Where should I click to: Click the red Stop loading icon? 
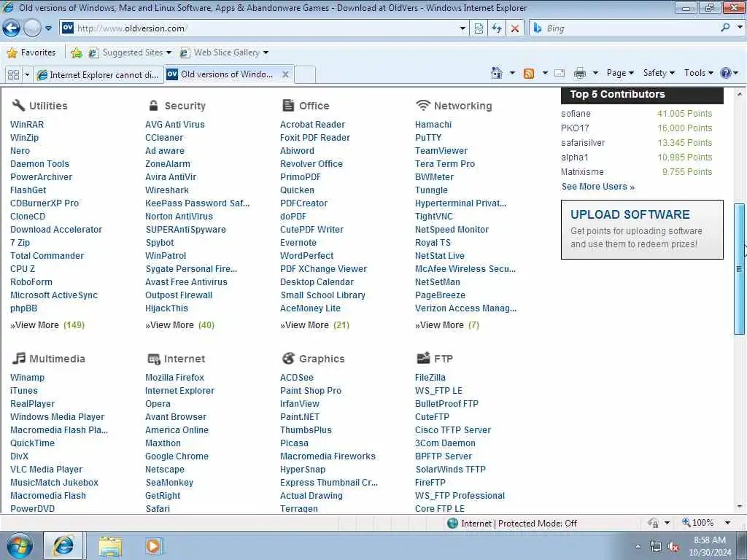(515, 28)
